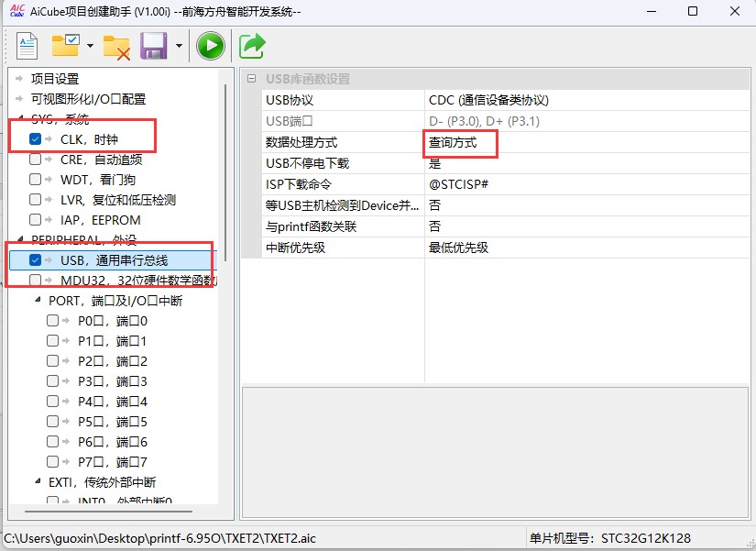756x551 pixels.
Task: Click the green export share icon
Action: tap(252, 46)
